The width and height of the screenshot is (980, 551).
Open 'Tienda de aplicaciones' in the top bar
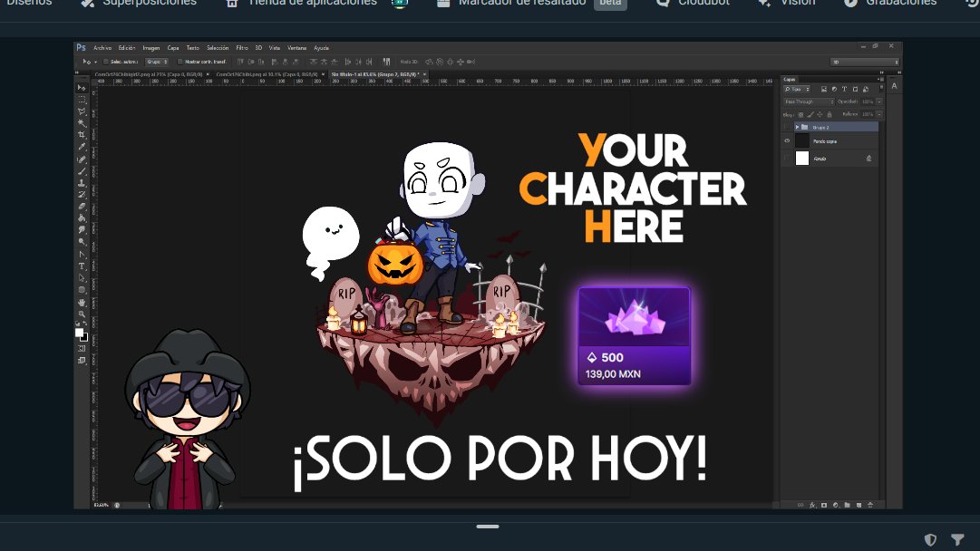pos(313,3)
